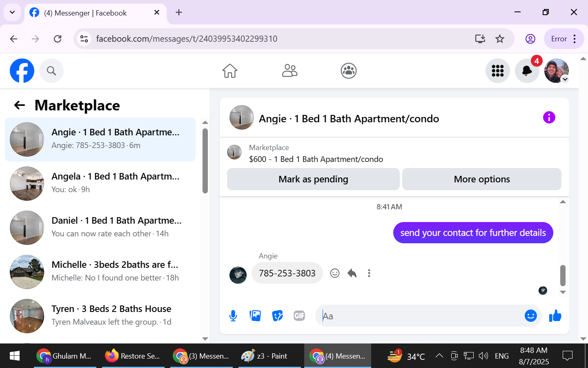The height and width of the screenshot is (368, 588).
Task: Open the Tyren 3 Beds 2 Baths House chat
Action: (100, 316)
